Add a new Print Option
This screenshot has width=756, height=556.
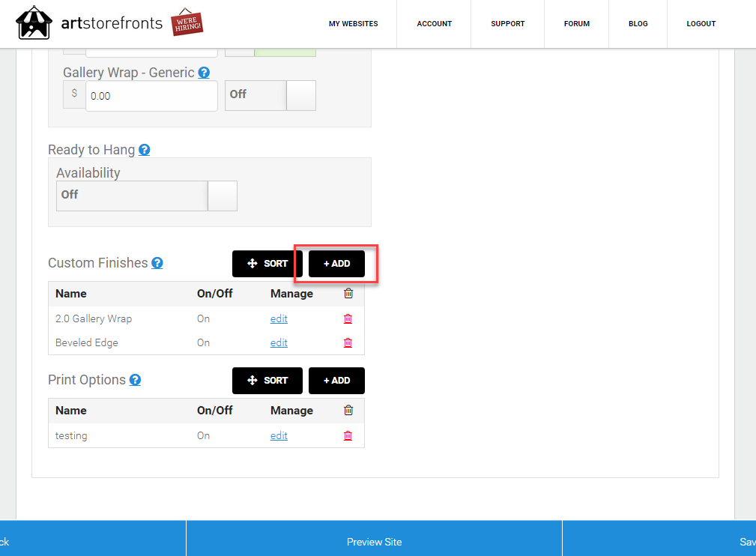[336, 381]
